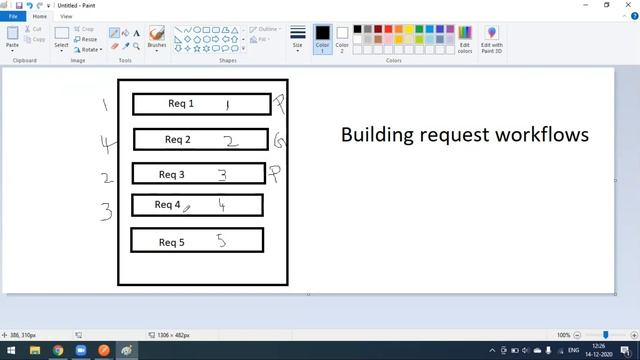
Task: Click the Resize button
Action: 86,39
